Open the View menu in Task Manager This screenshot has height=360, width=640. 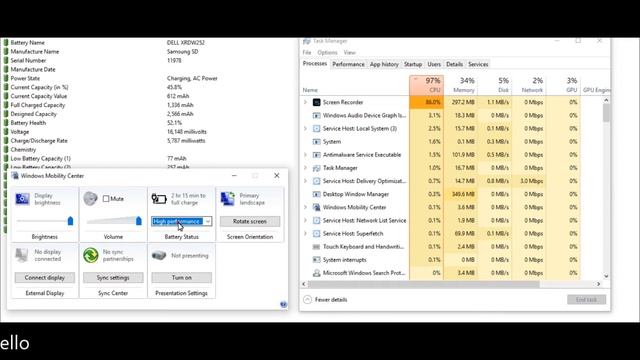[349, 53]
